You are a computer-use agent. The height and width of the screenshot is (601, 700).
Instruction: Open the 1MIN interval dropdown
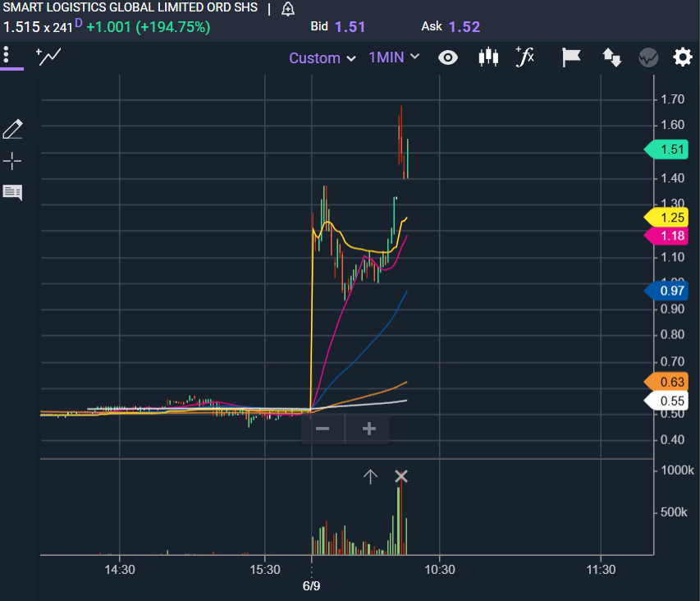point(394,57)
